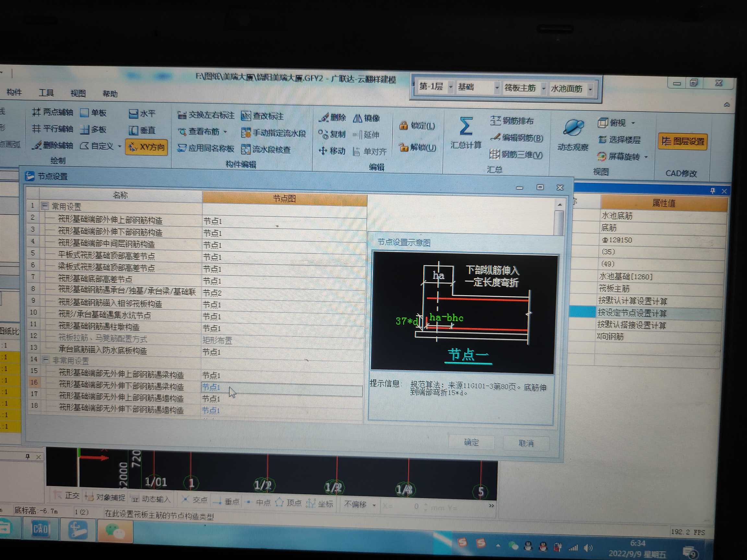Activate 动态观察 orbit tool
This screenshot has height=560, width=747.
573,135
